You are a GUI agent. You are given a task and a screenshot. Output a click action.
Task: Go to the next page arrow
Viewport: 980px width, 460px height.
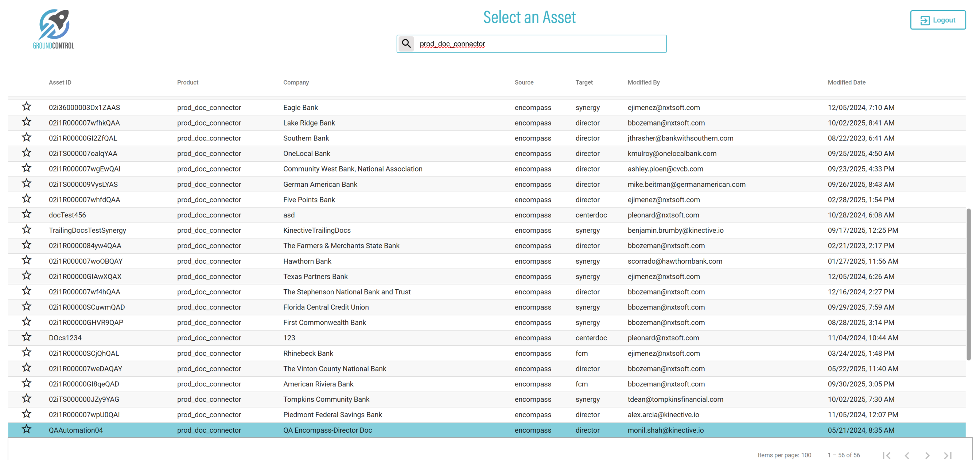pos(927,455)
